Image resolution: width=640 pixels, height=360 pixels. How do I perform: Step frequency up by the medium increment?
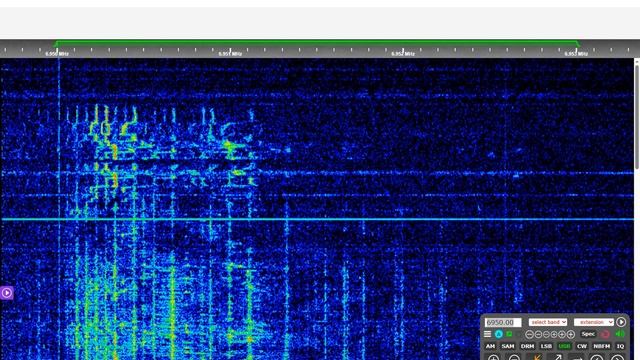[x=562, y=334]
